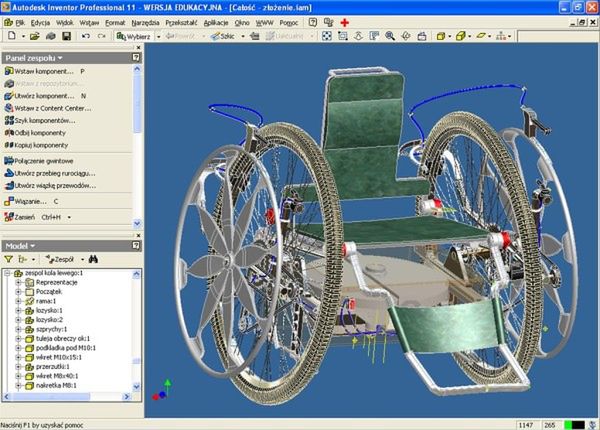The image size is (600, 430).
Task: Open the Panel zespołu dropdown header
Action: 34,58
